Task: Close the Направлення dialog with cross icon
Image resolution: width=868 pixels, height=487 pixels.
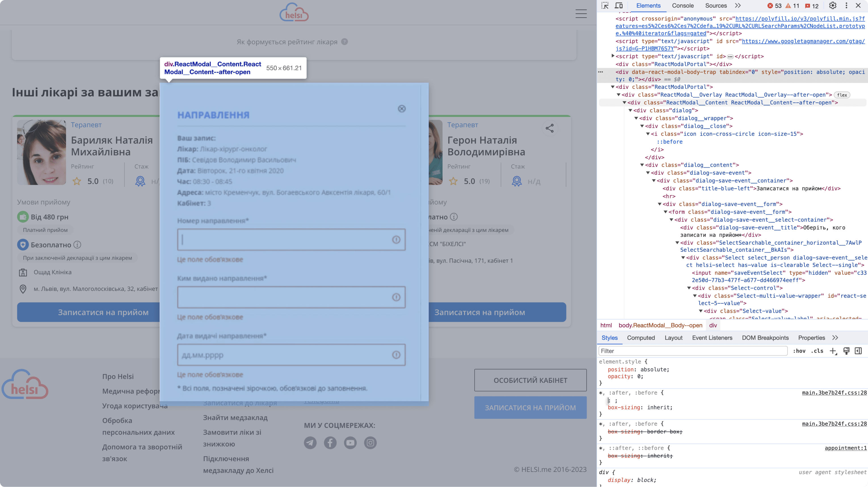Action: click(x=402, y=108)
